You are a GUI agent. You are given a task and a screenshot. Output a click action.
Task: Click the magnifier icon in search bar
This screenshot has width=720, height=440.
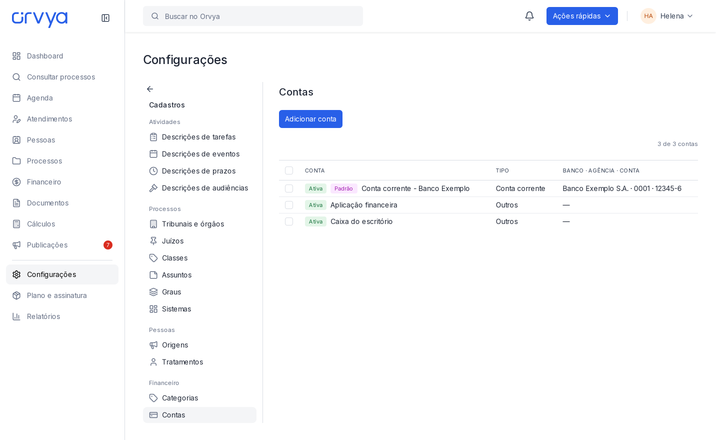click(x=155, y=16)
